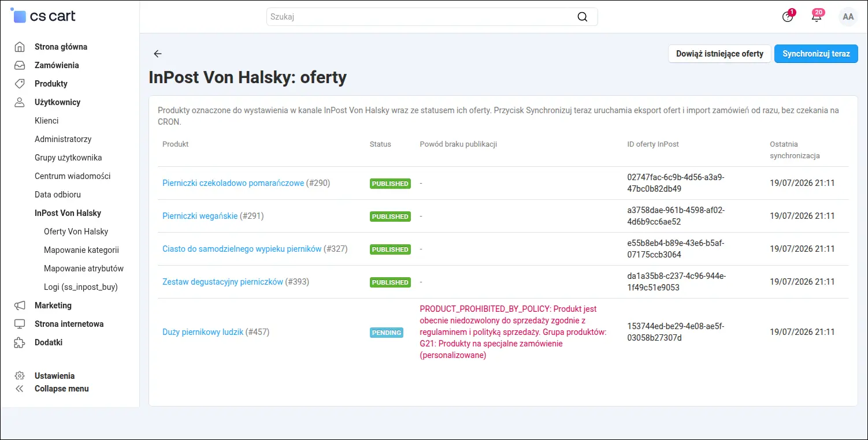The width and height of the screenshot is (868, 440).
Task: Click offer ID starting with a3758dae
Action: pyautogui.click(x=676, y=216)
